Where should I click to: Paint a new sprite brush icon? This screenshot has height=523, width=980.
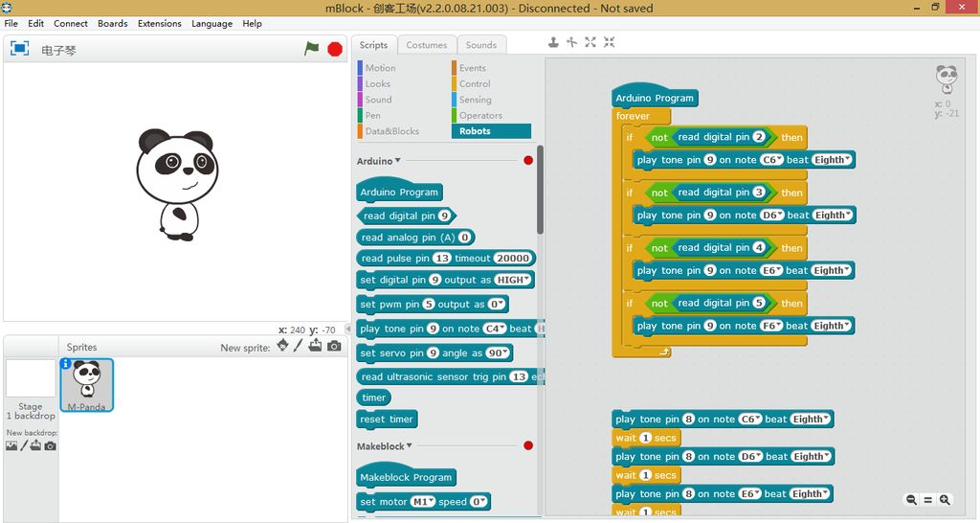tap(299, 346)
